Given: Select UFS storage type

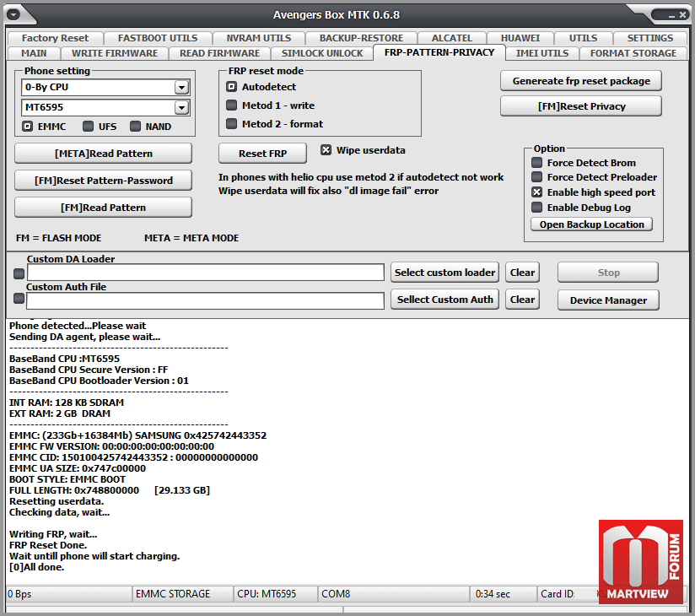Looking at the screenshot, I should tap(89, 127).
